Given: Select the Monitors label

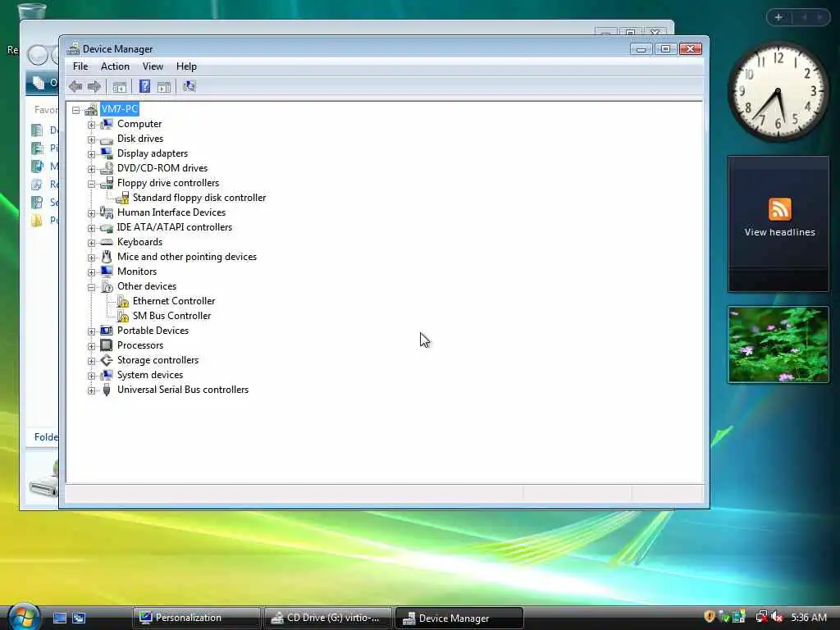Looking at the screenshot, I should click(137, 272).
